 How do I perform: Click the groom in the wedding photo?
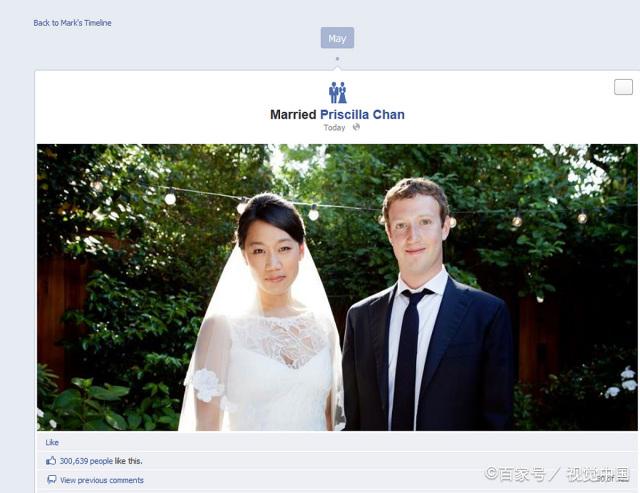click(x=427, y=306)
